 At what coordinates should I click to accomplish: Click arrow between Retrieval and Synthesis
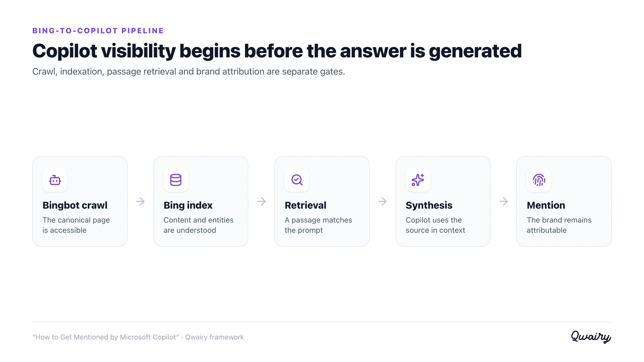click(x=382, y=201)
